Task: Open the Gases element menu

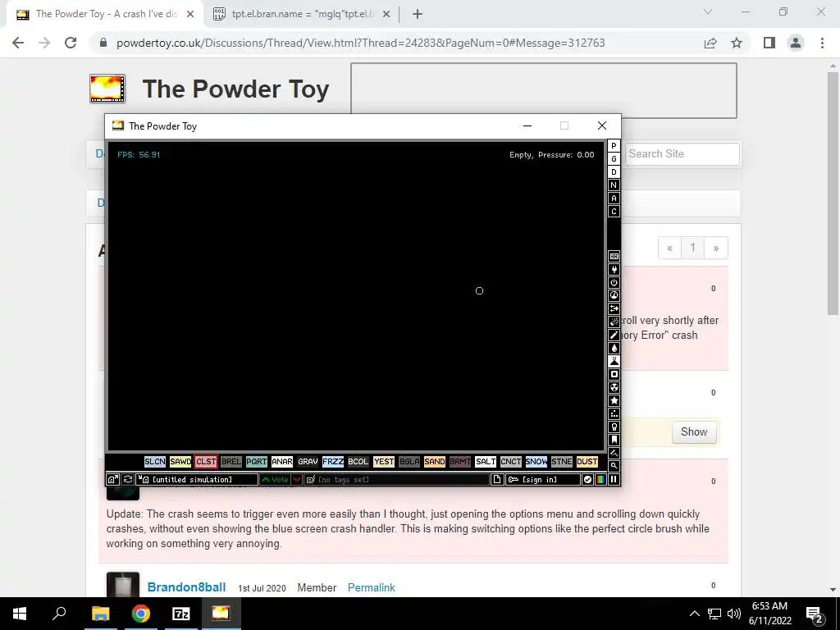Action: (614, 335)
